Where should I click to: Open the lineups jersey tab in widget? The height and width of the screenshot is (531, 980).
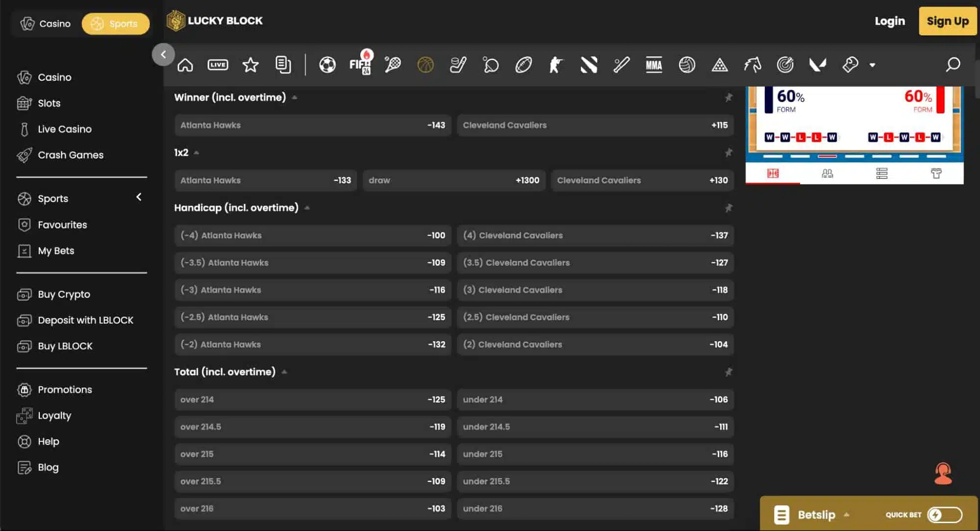coord(936,173)
